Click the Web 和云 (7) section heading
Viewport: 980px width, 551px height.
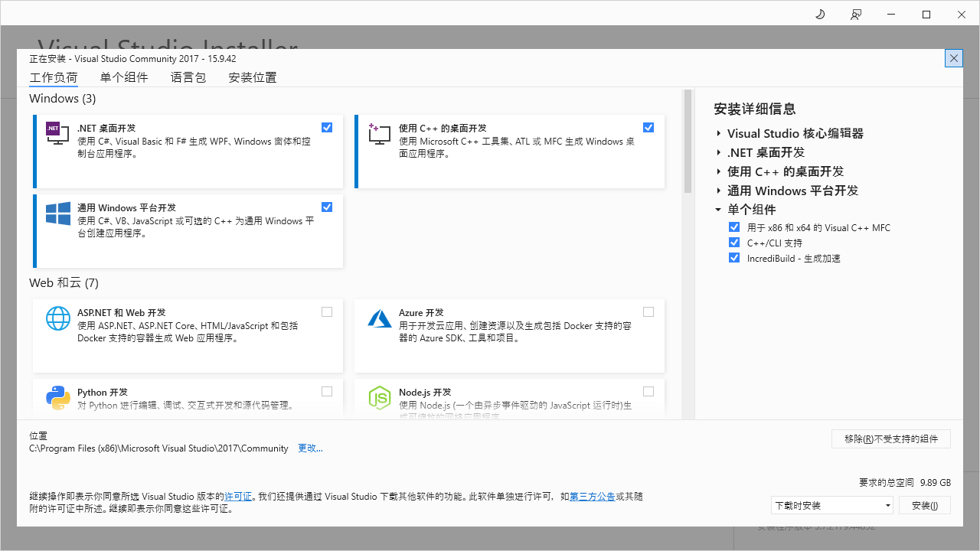[x=64, y=282]
